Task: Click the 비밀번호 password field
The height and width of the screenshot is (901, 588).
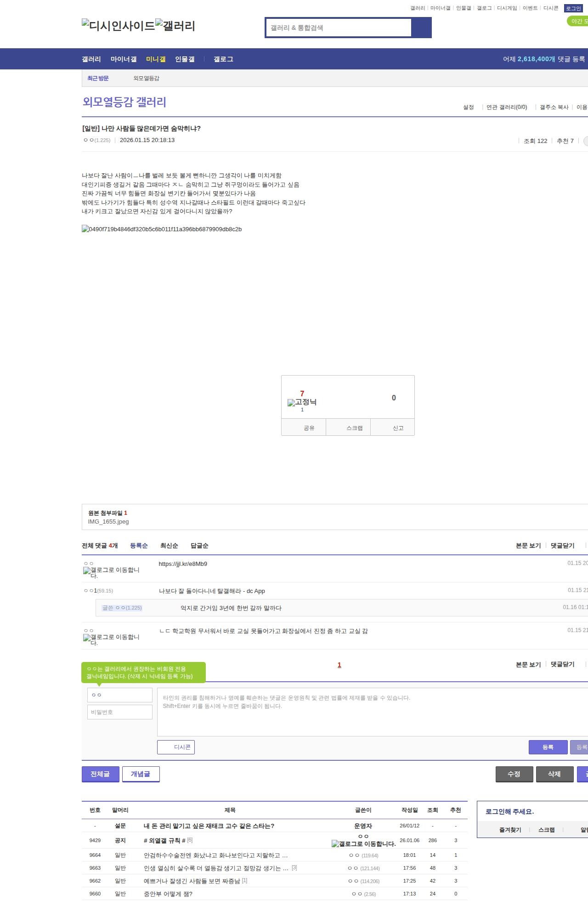Action: 120,712
